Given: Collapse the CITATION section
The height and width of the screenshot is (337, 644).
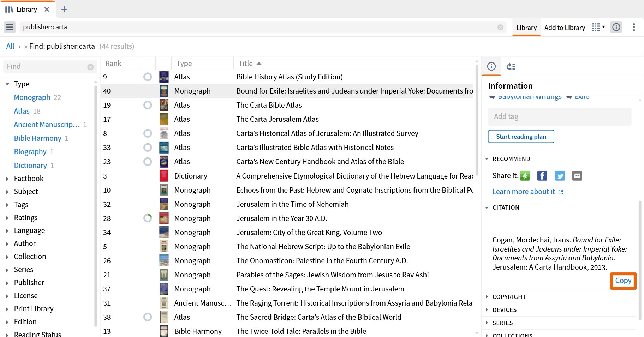Looking at the screenshot, I should click(x=487, y=207).
